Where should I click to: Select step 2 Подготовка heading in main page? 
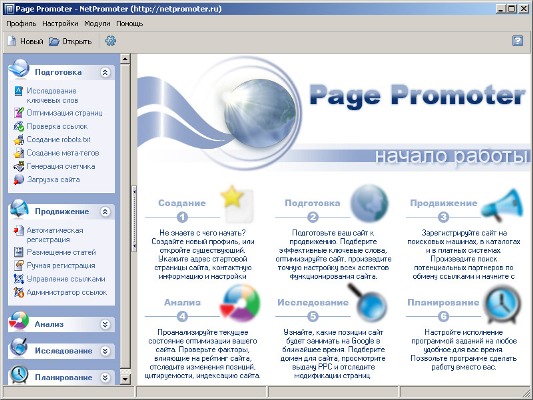pos(312,203)
